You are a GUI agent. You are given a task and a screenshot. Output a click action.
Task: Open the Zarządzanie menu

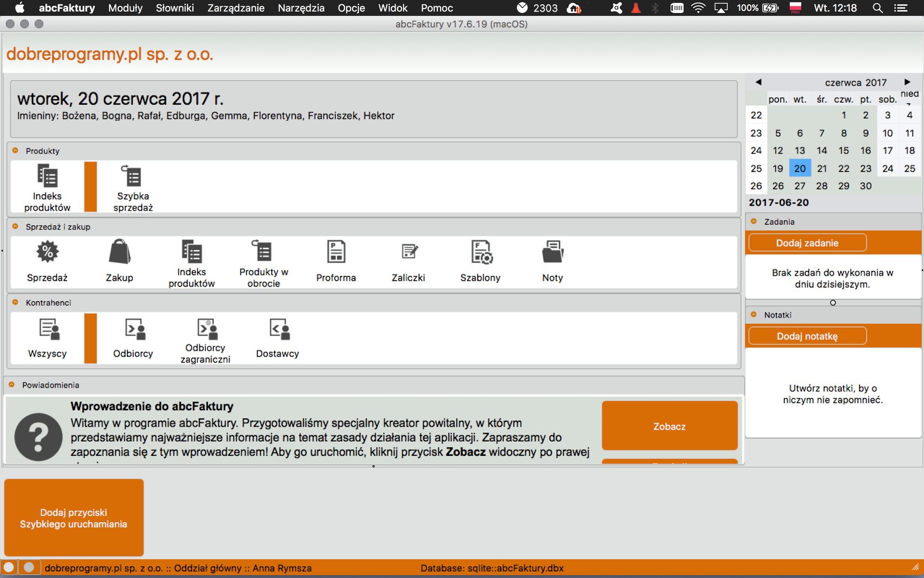[x=236, y=8]
